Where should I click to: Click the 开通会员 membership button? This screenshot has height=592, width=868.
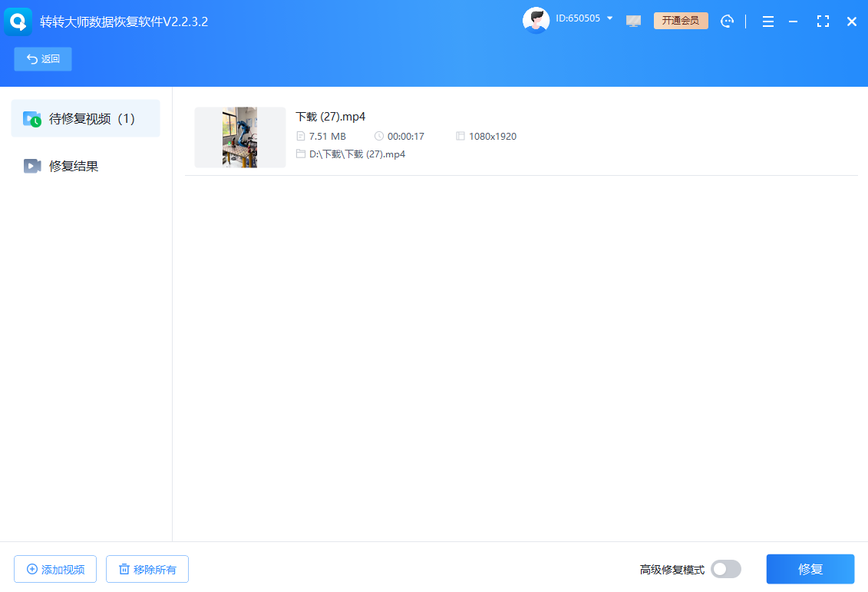(x=681, y=21)
